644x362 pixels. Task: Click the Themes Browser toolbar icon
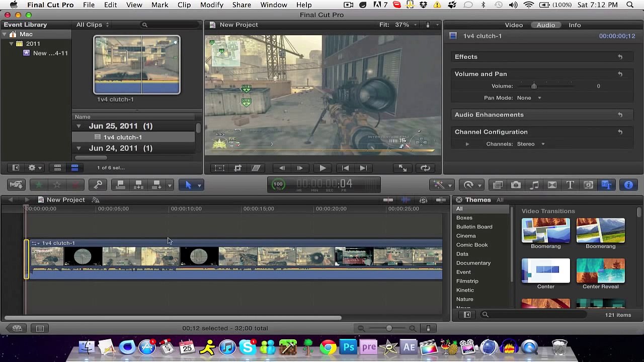point(606,185)
